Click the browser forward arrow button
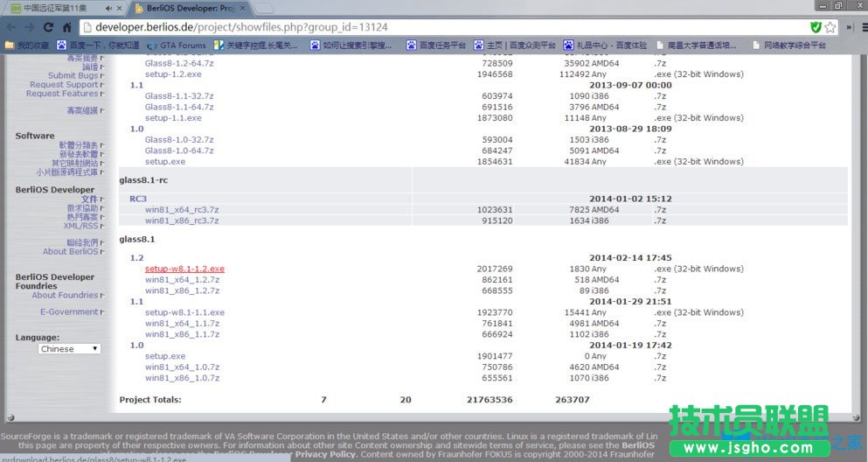This screenshot has width=868, height=462. pyautogui.click(x=29, y=27)
